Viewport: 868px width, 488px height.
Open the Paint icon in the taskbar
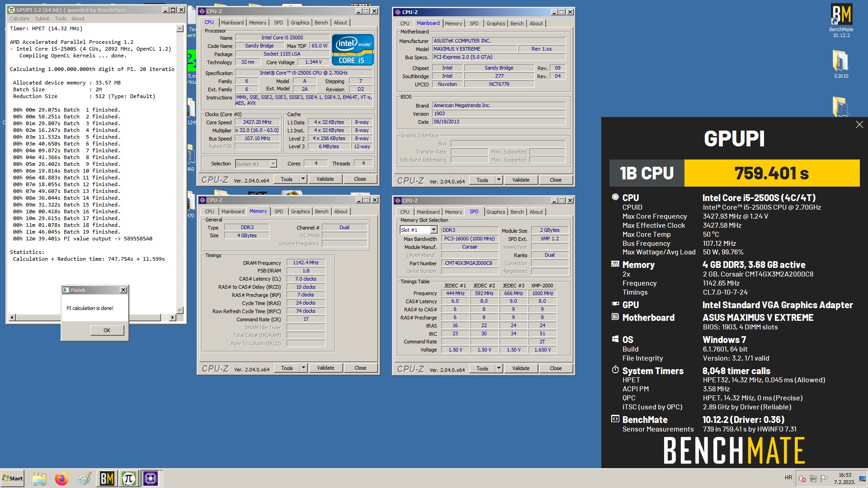point(84,479)
